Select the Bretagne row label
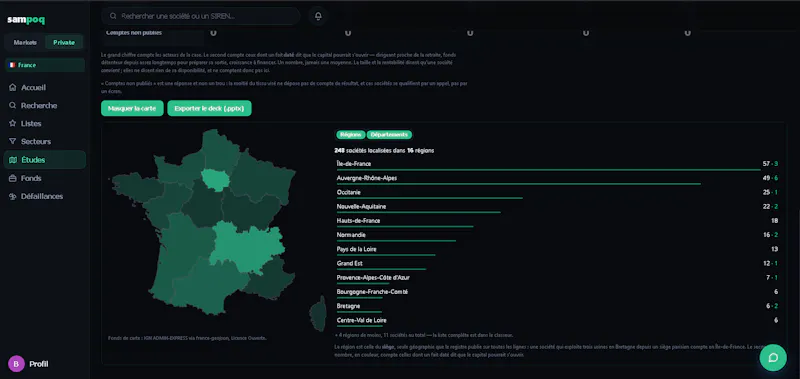 pyautogui.click(x=348, y=306)
